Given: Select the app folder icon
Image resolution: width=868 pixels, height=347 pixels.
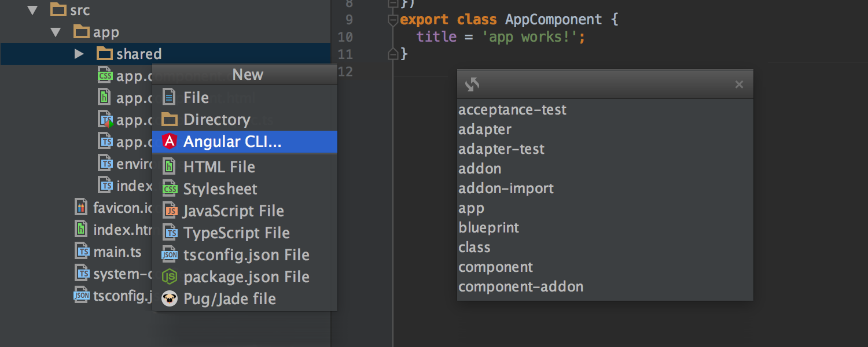Looking at the screenshot, I should coord(82,31).
